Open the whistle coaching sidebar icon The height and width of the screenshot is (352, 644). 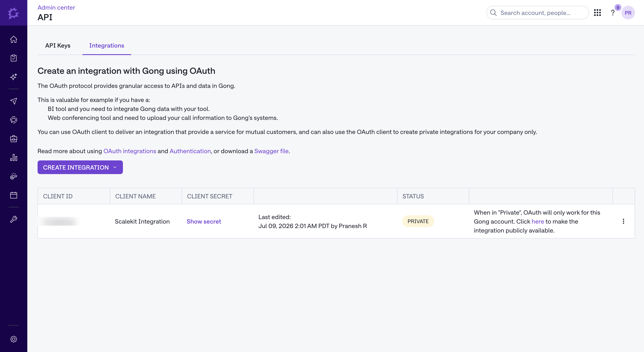pos(13,176)
